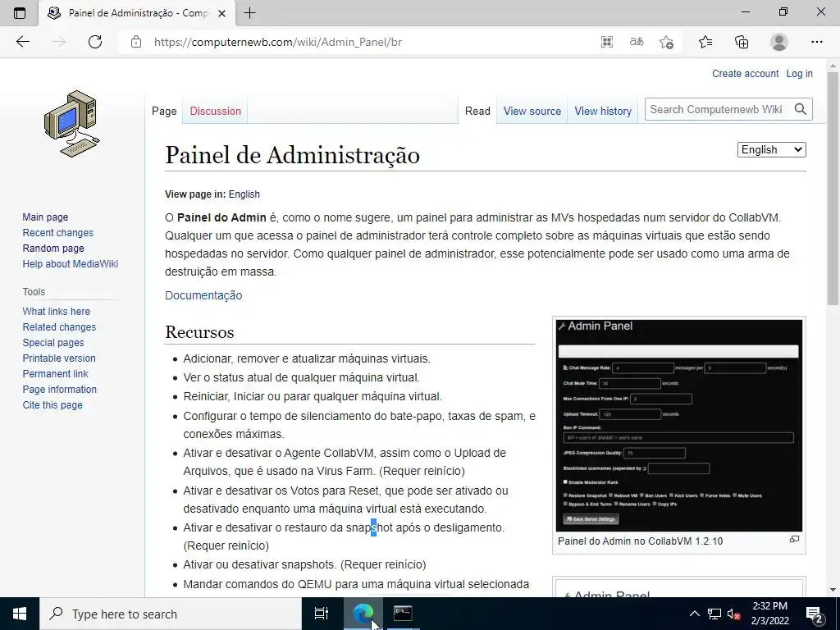Click the wiki search magnifier button
This screenshot has height=630, width=840.
pyautogui.click(x=801, y=109)
